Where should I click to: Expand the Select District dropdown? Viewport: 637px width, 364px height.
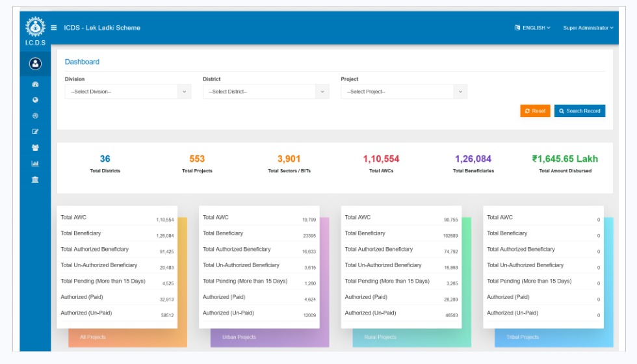(265, 92)
